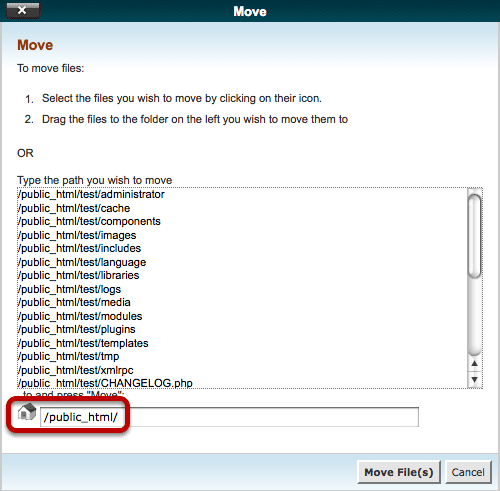
Task: Cancel the move operation
Action: [468, 472]
